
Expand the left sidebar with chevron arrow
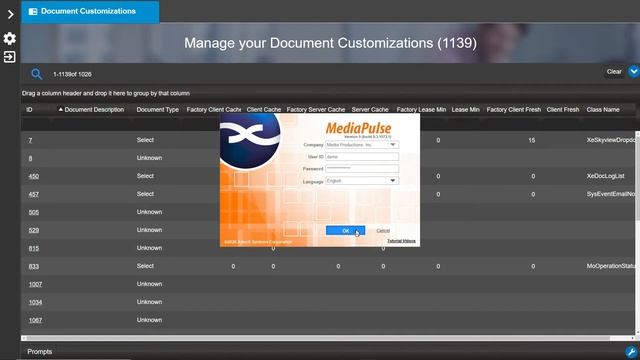click(11, 15)
